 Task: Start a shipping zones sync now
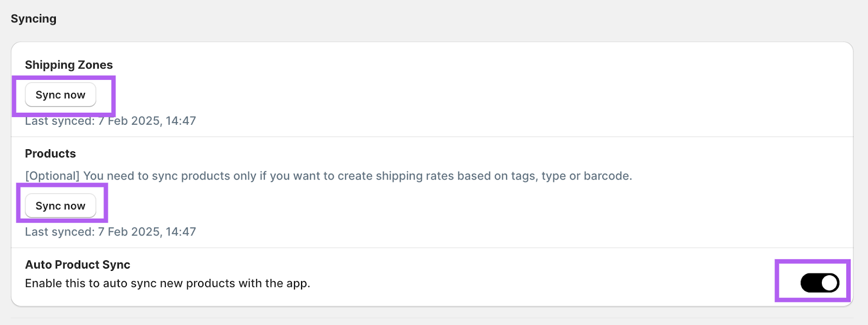[x=60, y=95]
